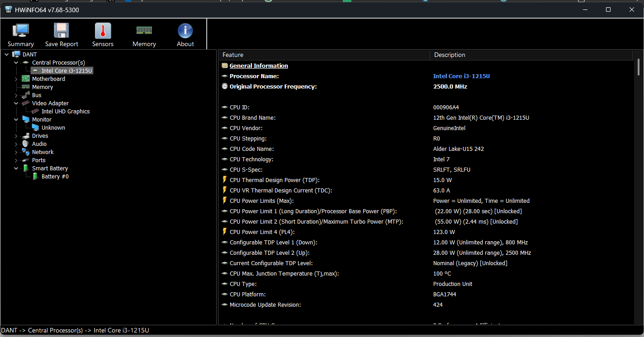Expand the Network tree node

[16, 152]
